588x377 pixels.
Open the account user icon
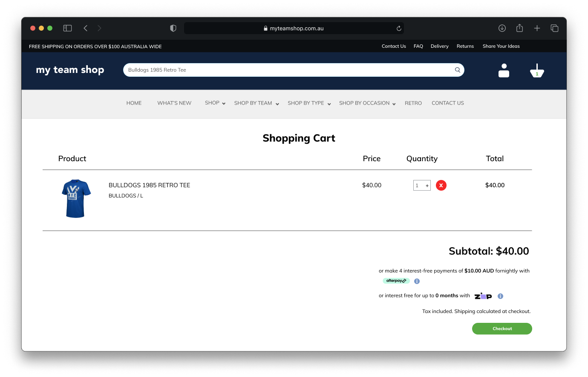504,70
